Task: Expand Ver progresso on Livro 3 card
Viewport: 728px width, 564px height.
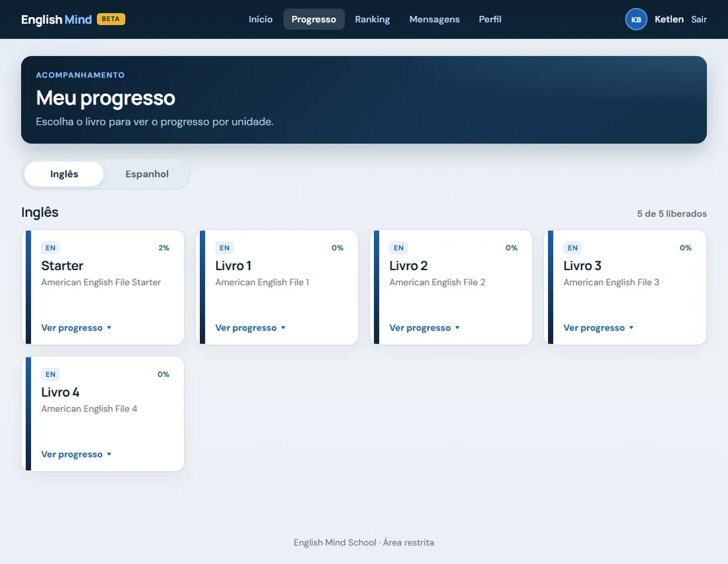Action: point(599,328)
